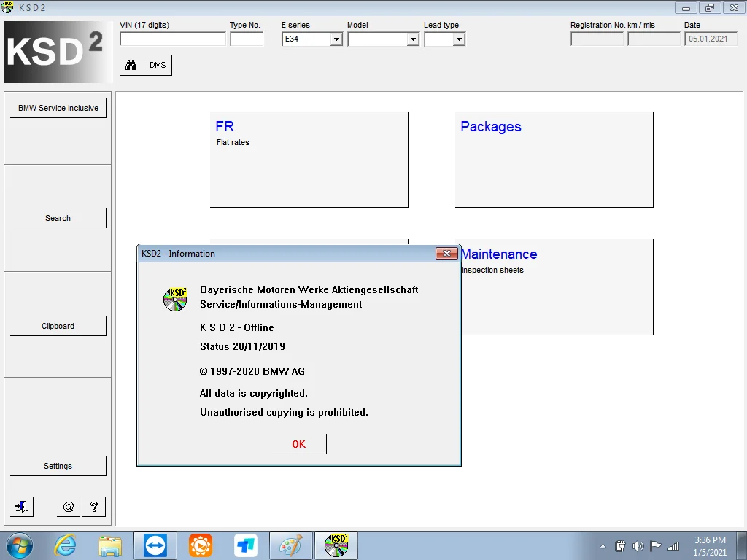Click the binoculars search icon
This screenshot has width=747, height=560.
point(131,65)
